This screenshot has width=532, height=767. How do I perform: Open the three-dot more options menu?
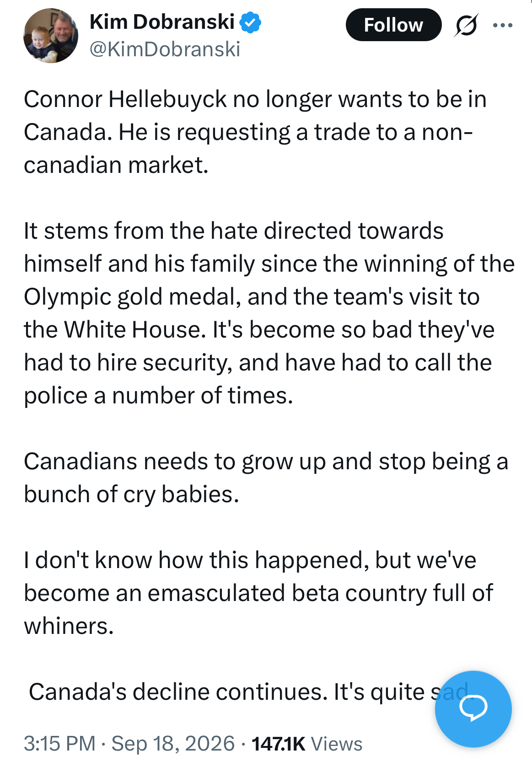[x=503, y=25]
